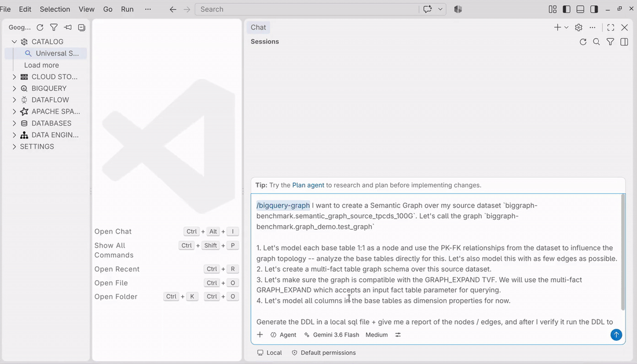This screenshot has height=364, width=637.
Task: Toggle the sessions side-by-side layout icon
Action: (624, 42)
